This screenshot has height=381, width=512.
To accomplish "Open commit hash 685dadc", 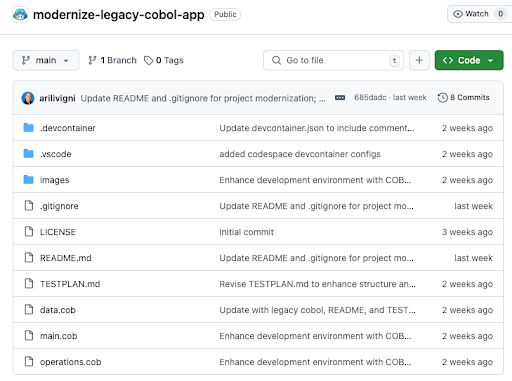I will click(x=370, y=98).
